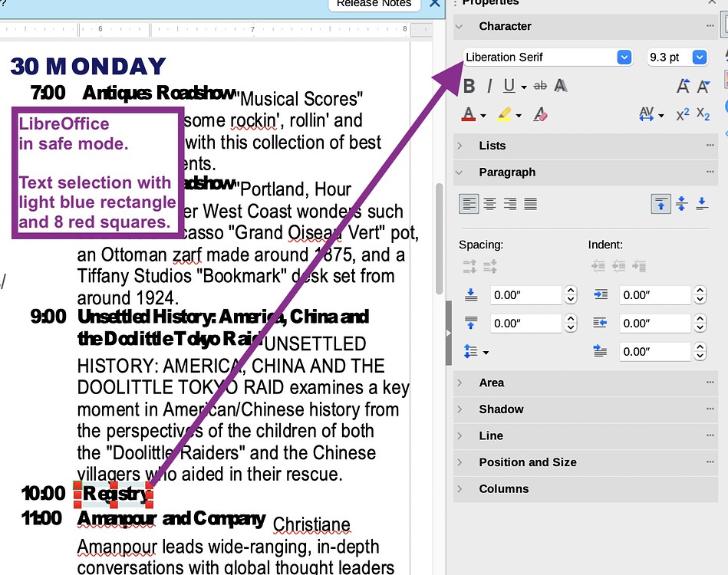Collapse the Paragraph section
The height and width of the screenshot is (575, 728).
(460, 172)
